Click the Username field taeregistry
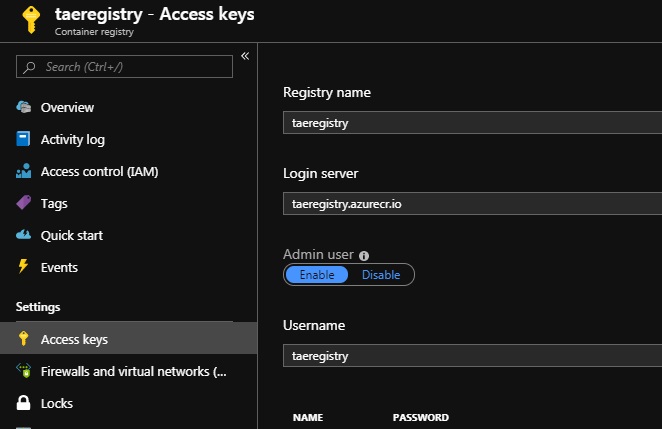Viewport: 662px width, 429px height. (472, 356)
